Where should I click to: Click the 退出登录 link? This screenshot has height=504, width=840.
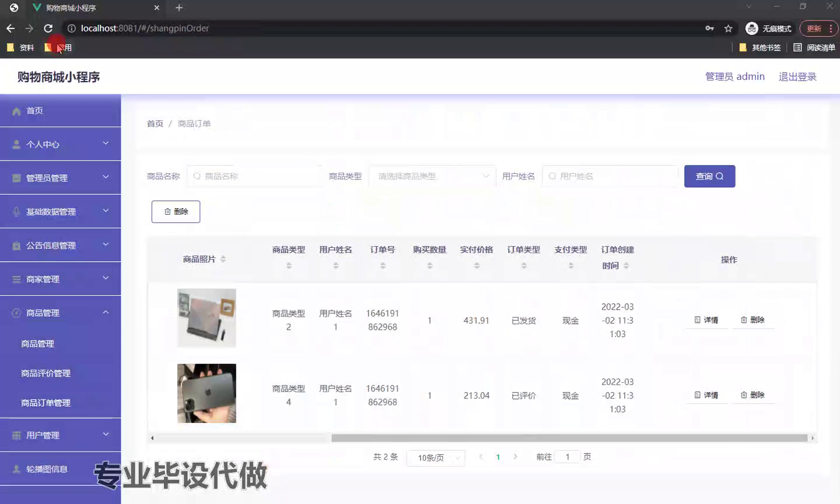797,76
